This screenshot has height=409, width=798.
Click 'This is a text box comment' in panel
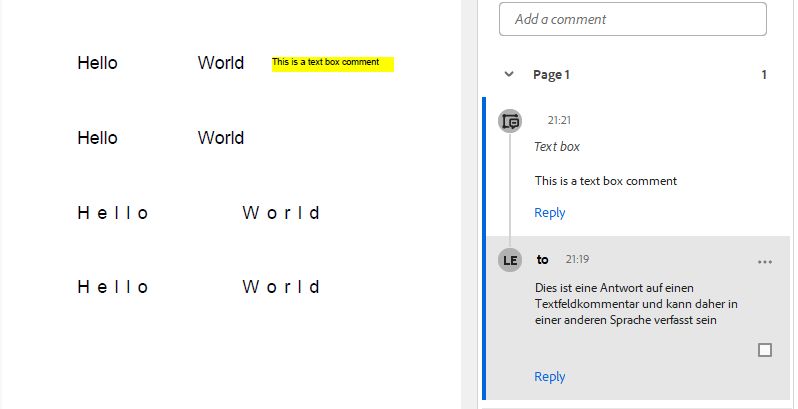click(x=606, y=181)
